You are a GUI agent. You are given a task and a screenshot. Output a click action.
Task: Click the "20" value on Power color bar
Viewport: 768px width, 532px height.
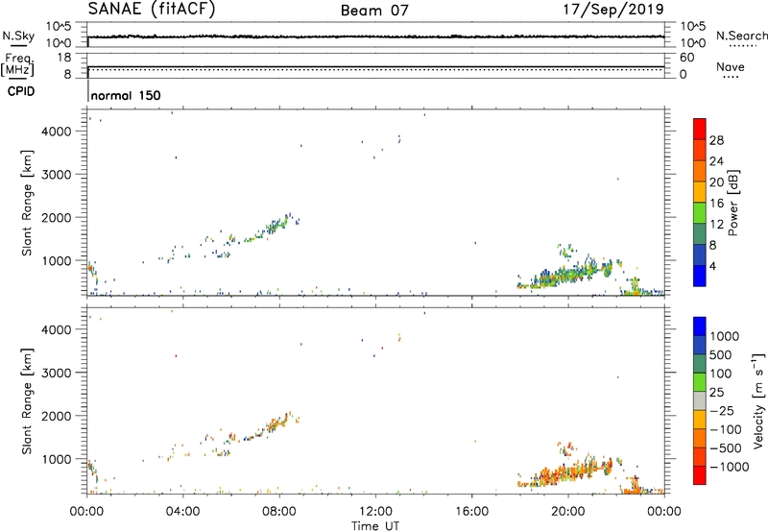pyautogui.click(x=716, y=182)
